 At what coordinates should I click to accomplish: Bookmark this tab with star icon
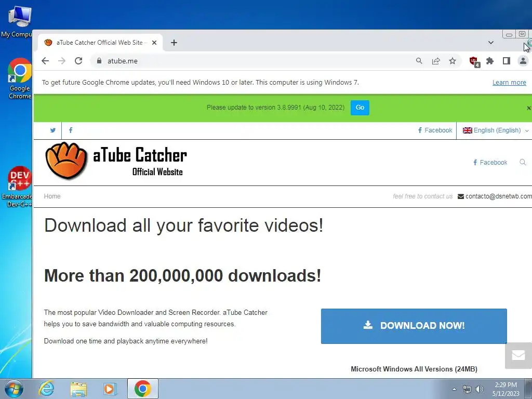coord(453,61)
